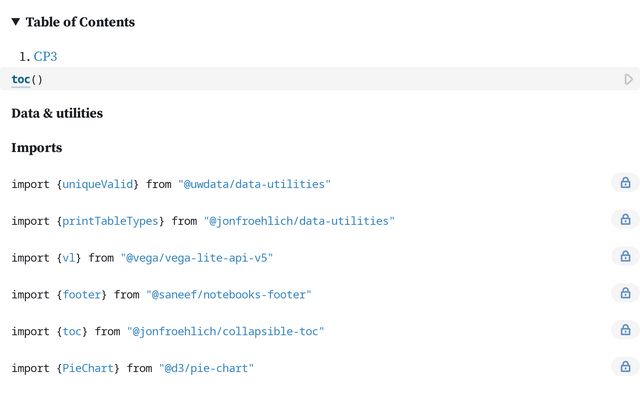The height and width of the screenshot is (400, 640).
Task: Click the printTableTypes import name
Action: 111,221
